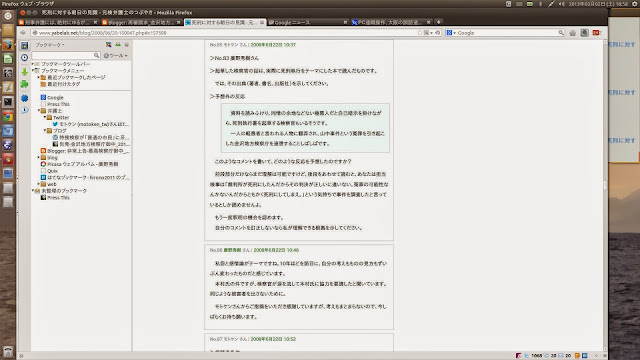
Task: Click the comment No.87 date link 10:52
Action: point(273,339)
